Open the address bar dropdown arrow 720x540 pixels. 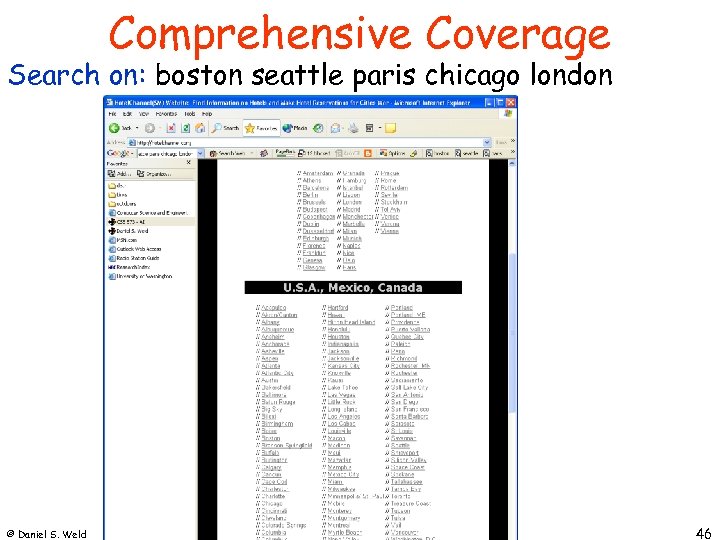[487, 142]
